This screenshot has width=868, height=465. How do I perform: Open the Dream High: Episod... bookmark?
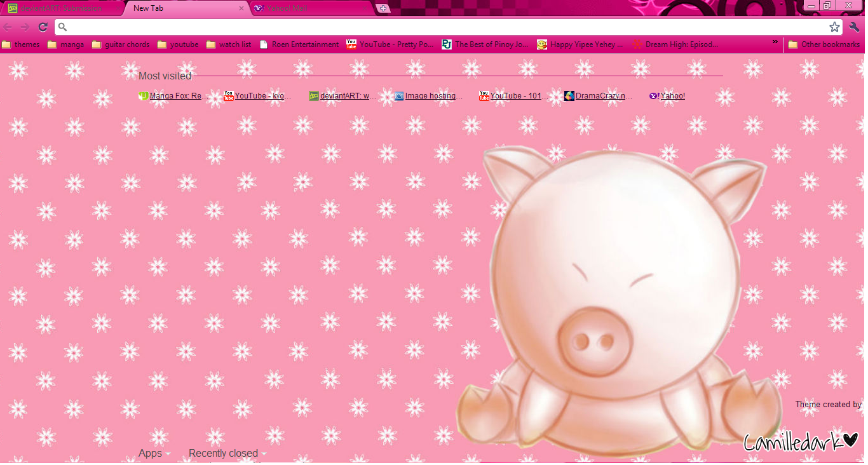pyautogui.click(x=675, y=44)
